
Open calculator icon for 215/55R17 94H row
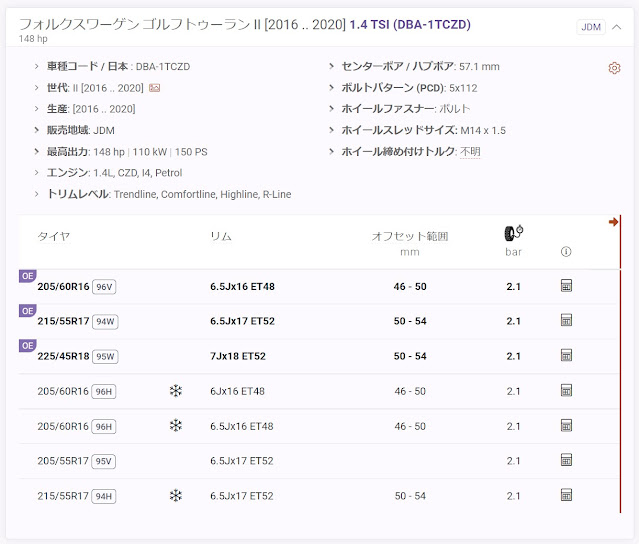(566, 496)
